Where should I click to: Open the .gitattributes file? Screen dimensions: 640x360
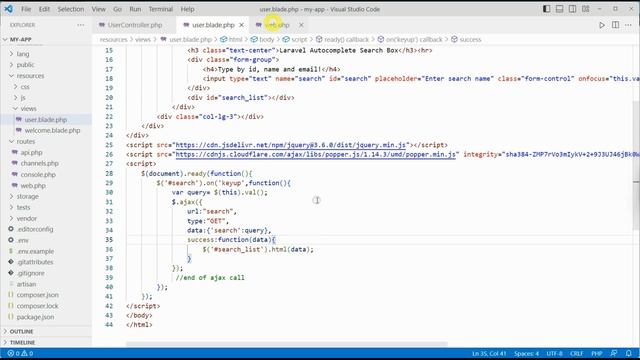(46, 262)
